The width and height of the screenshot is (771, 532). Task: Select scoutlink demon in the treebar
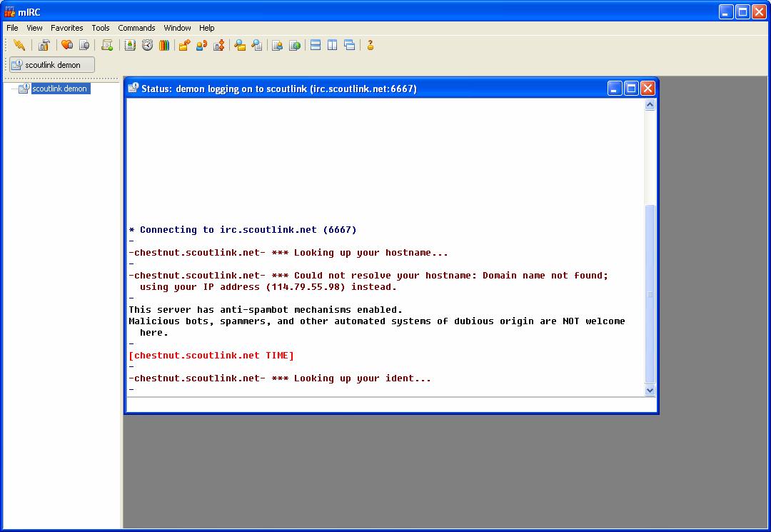coord(59,89)
